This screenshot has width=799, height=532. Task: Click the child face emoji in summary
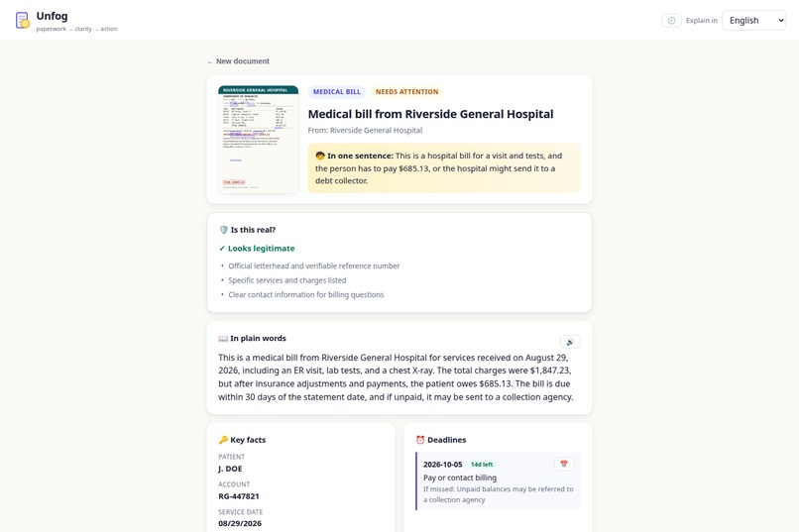coord(320,156)
